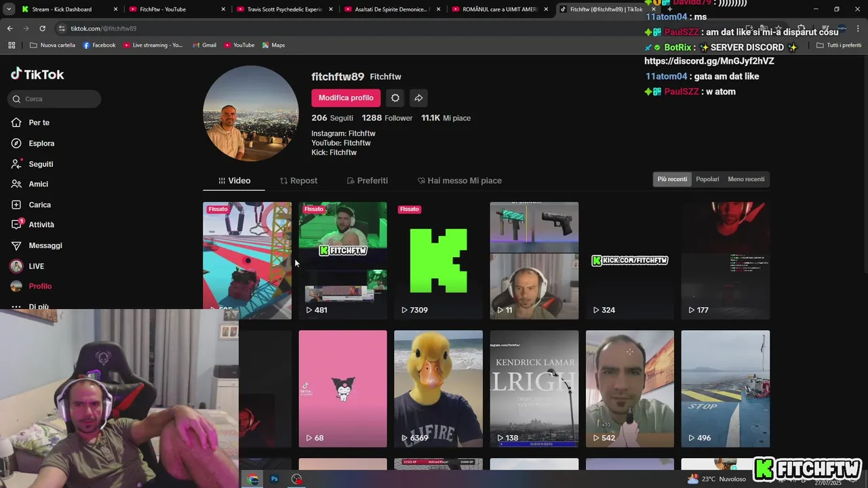Viewport: 868px width, 488px height.
Task: Open Attività notifications
Action: click(33, 224)
